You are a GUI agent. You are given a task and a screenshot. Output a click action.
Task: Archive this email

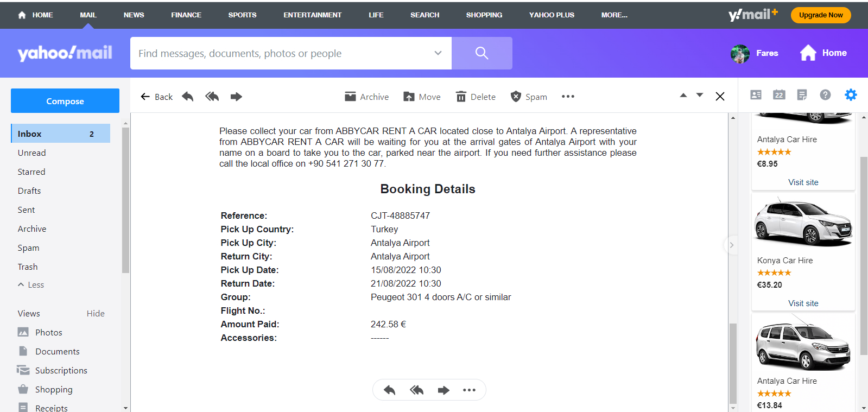[367, 97]
